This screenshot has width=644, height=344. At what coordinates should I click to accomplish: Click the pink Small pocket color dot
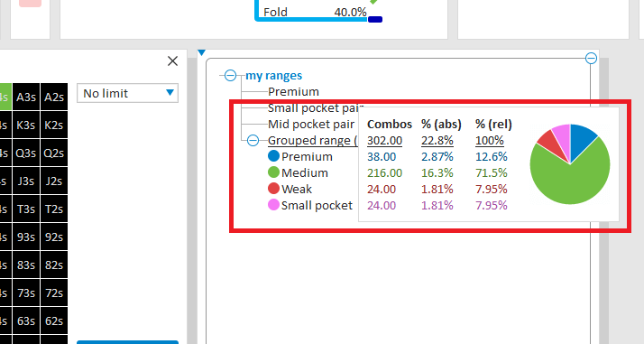(273, 205)
